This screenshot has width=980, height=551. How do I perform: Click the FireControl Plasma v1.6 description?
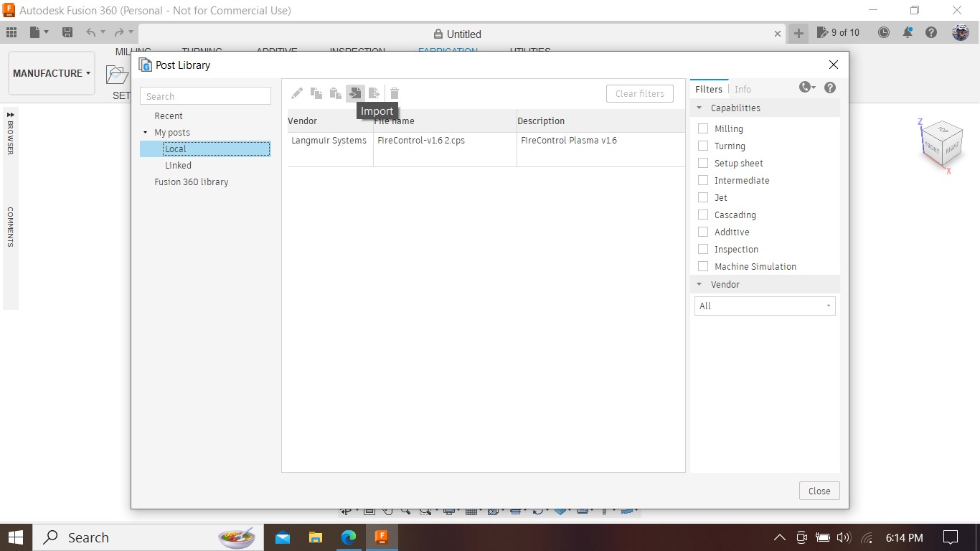tap(569, 140)
